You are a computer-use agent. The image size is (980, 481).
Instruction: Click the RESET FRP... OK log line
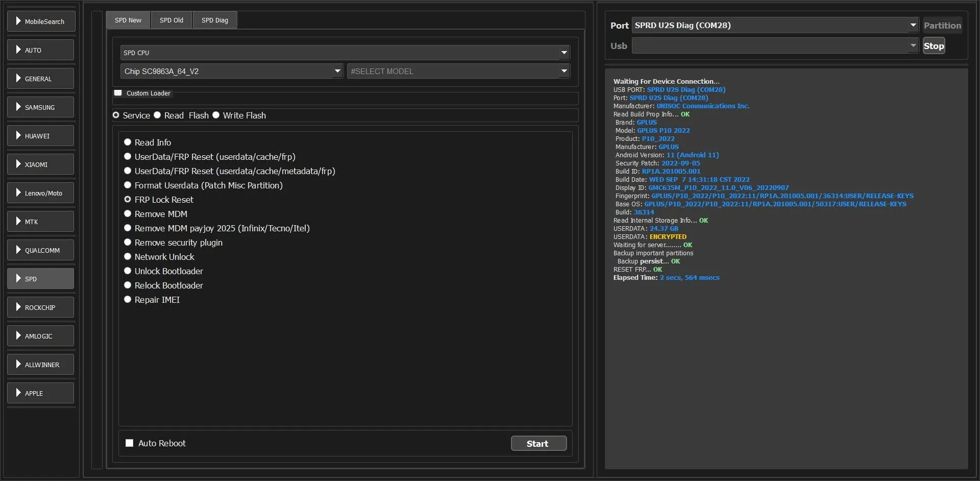[638, 270]
